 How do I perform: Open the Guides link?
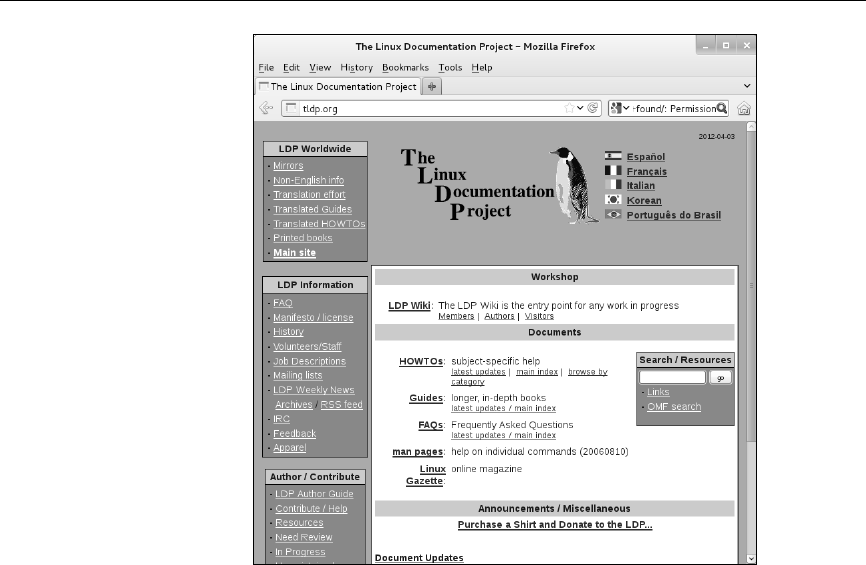tap(426, 398)
